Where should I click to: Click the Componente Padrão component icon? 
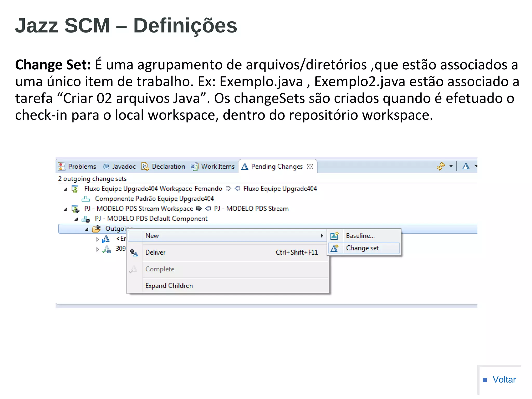pos(86,199)
